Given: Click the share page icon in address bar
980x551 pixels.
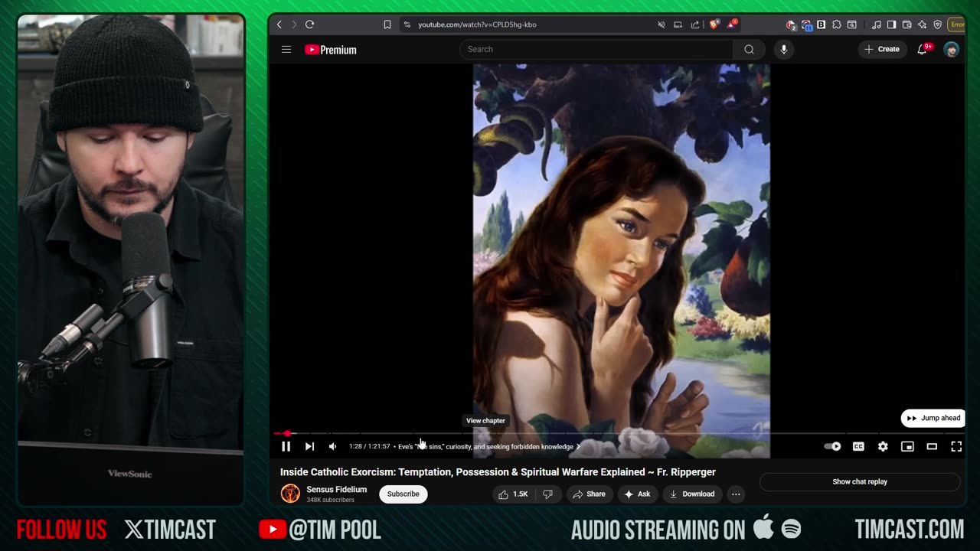Looking at the screenshot, I should (x=695, y=24).
